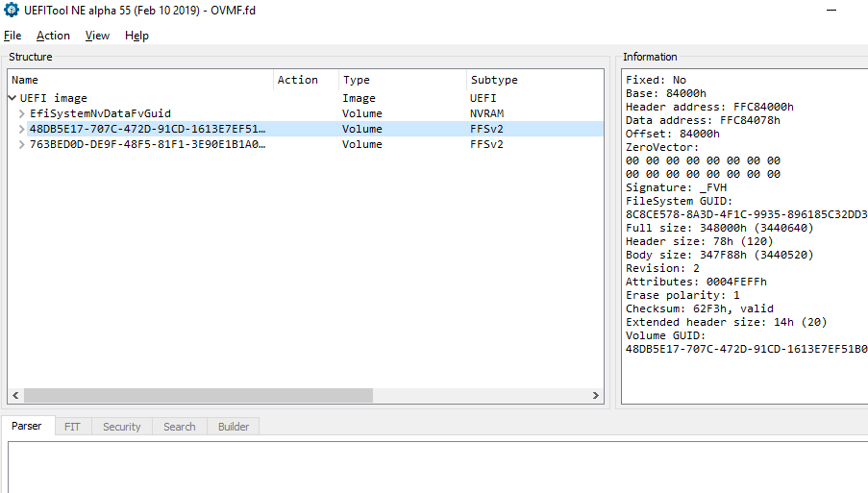The height and width of the screenshot is (493, 868).
Task: Click the horizontal scrollbar thumb in Structure
Action: point(198,395)
